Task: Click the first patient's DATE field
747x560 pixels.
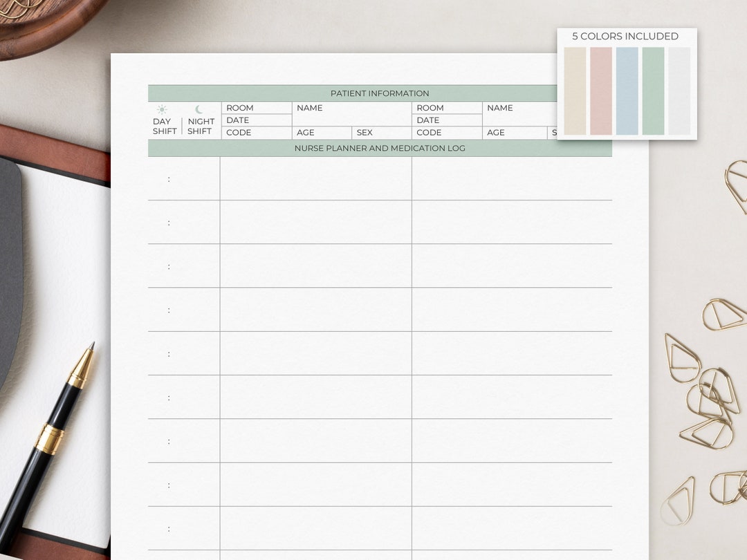Action: pyautogui.click(x=257, y=120)
